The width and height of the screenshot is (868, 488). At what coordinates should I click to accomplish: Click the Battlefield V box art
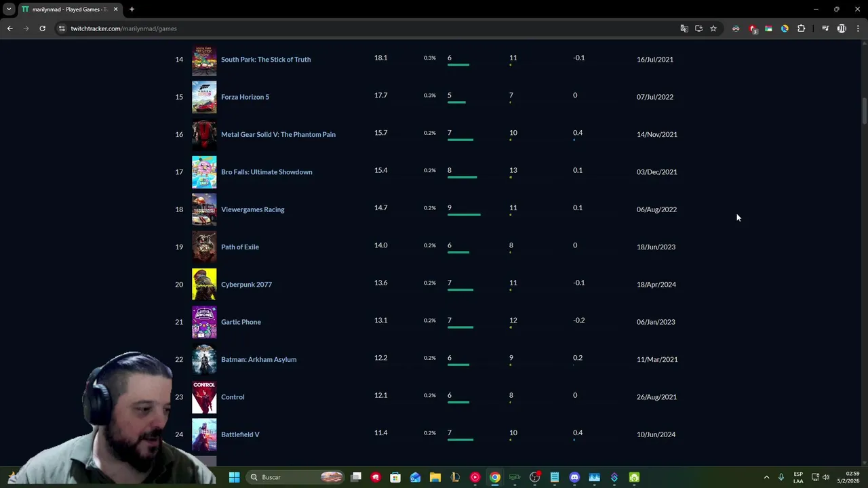(x=204, y=434)
